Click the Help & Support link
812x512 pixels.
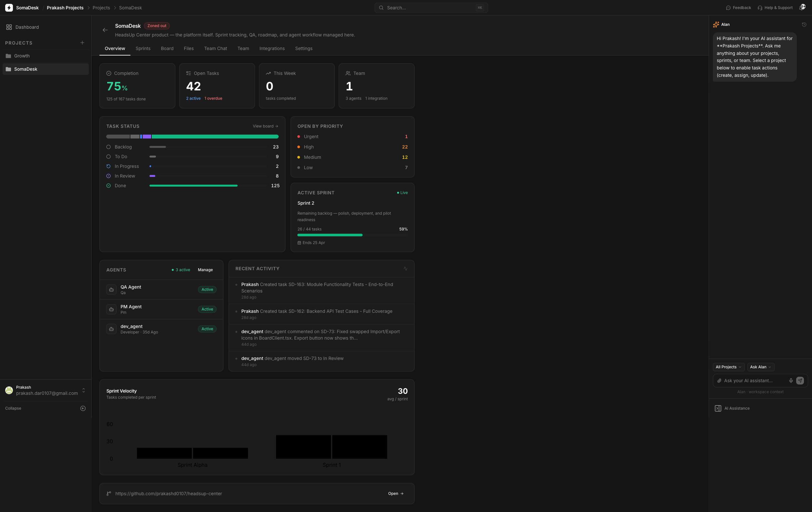pyautogui.click(x=775, y=8)
